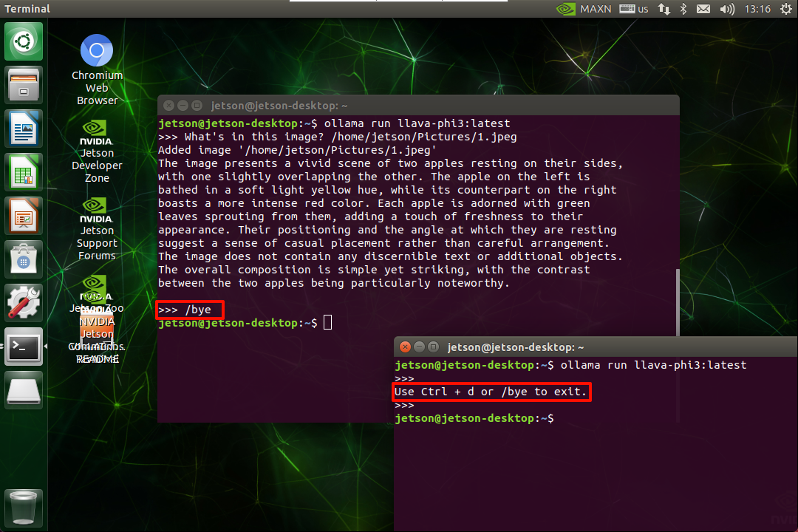Click 'ollama run llava-phi3:latest' in the back terminal

click(417, 123)
